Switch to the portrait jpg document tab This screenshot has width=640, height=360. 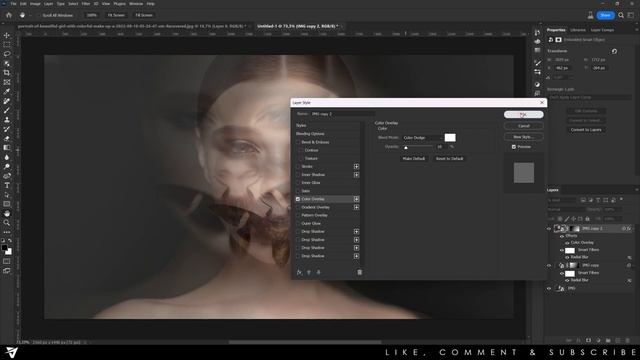(x=131, y=26)
